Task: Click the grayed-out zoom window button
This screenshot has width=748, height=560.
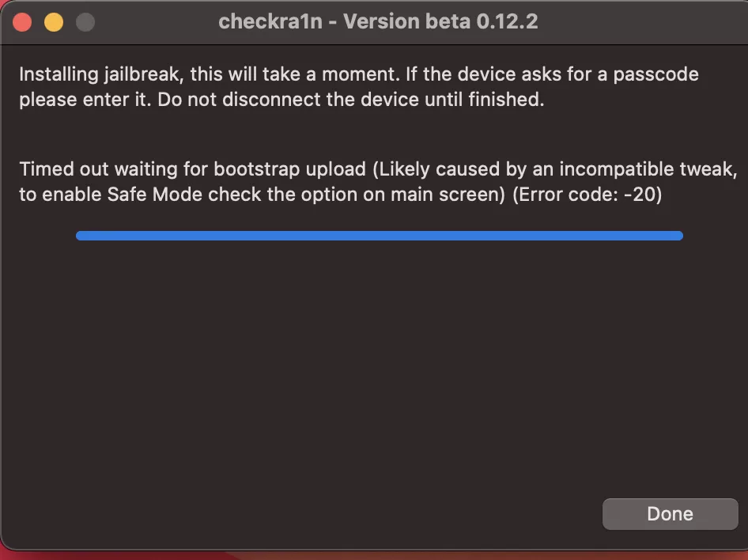Action: (x=85, y=21)
